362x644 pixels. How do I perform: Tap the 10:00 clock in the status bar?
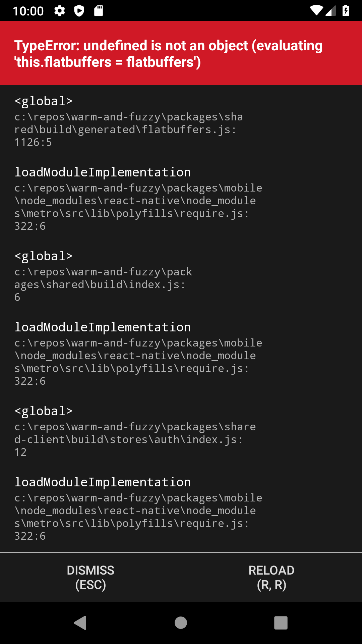pos(28,11)
